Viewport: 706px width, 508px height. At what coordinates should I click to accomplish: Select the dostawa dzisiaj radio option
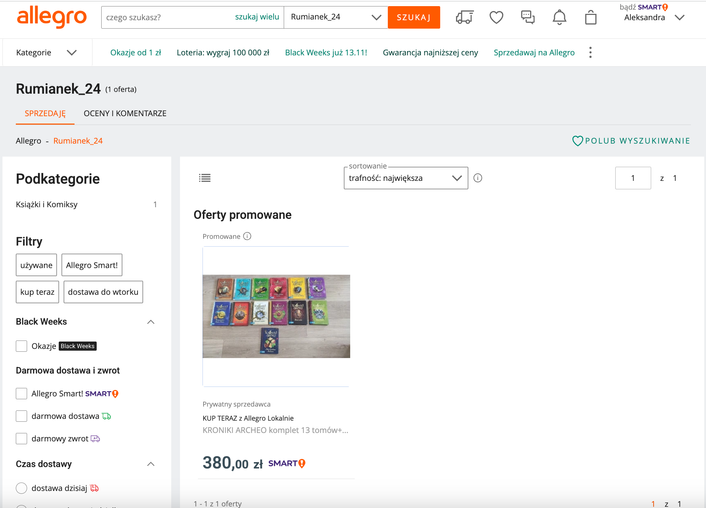coord(21,488)
